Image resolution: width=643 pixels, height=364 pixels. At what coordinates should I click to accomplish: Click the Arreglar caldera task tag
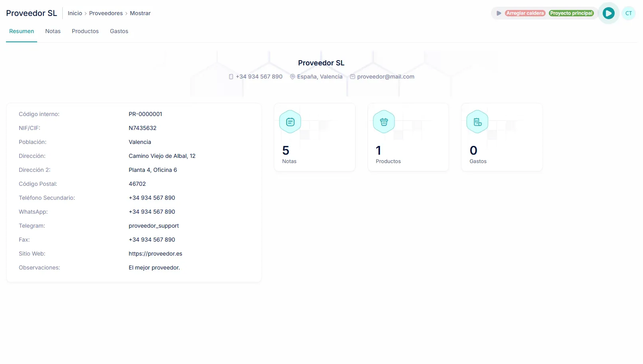(525, 13)
